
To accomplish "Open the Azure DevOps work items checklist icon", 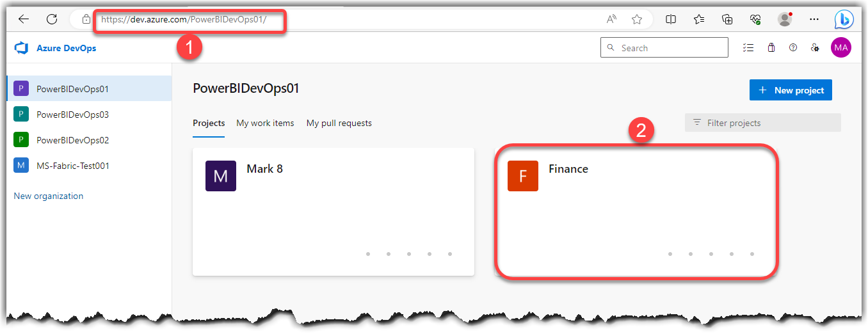I will point(748,47).
